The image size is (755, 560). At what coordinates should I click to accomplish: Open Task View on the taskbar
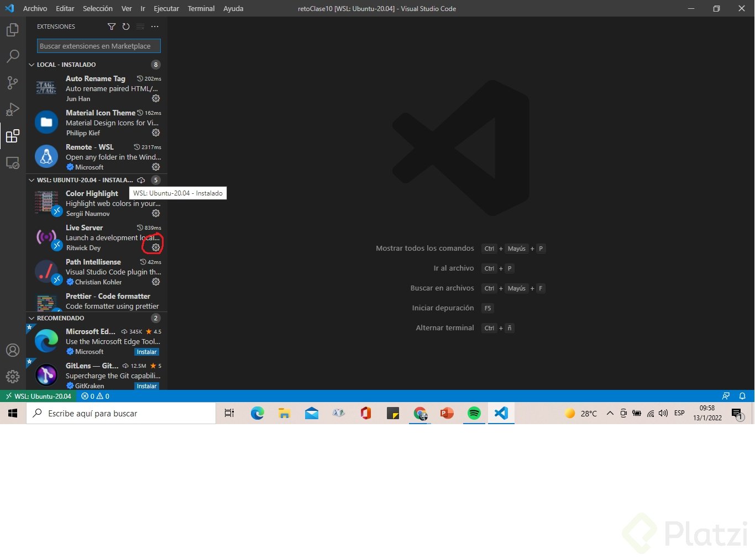pos(229,413)
